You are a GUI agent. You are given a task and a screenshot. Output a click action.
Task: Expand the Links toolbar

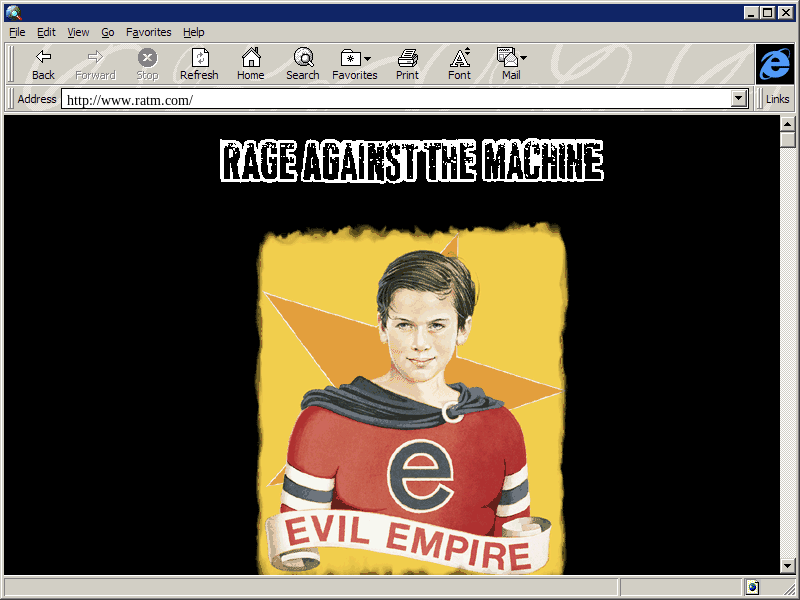[x=777, y=99]
